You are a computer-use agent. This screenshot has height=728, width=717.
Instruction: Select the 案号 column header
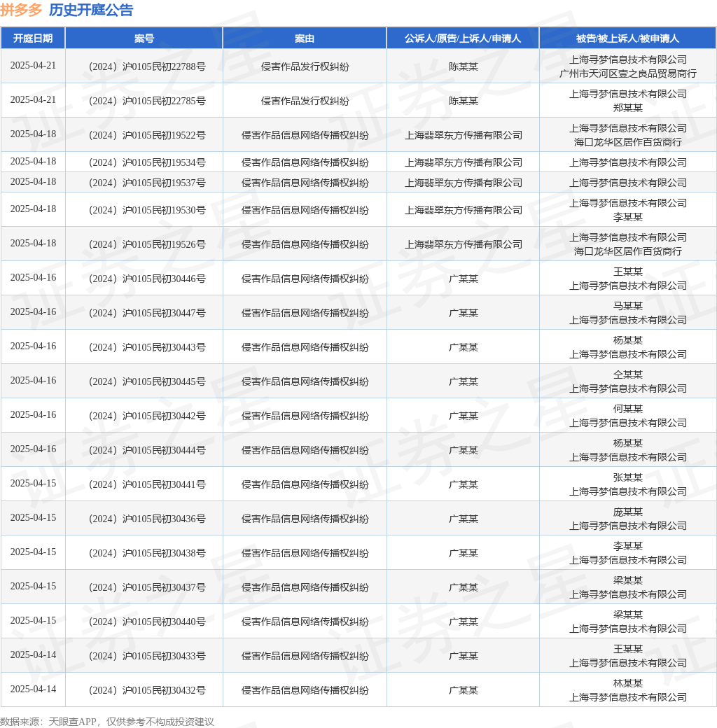click(x=144, y=38)
